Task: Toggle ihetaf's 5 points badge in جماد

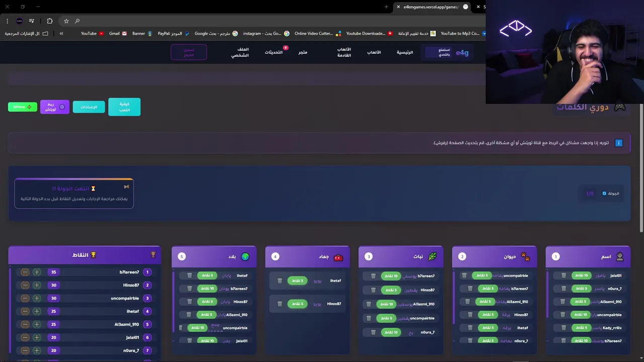Action: 297,281
